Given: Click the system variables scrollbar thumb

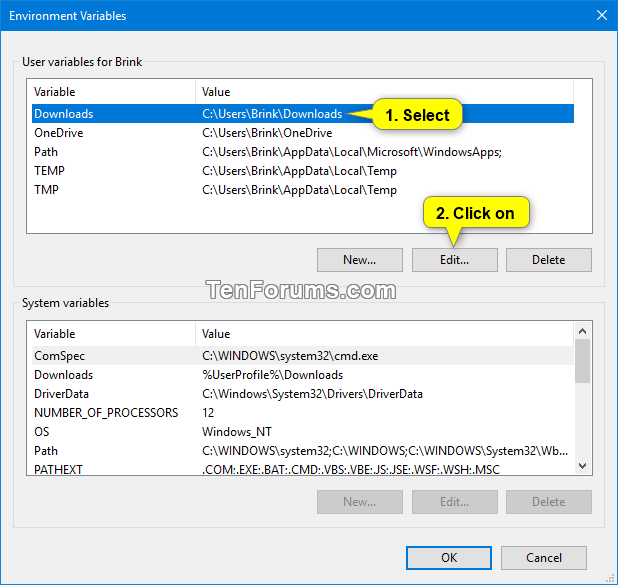Looking at the screenshot, I should (583, 361).
